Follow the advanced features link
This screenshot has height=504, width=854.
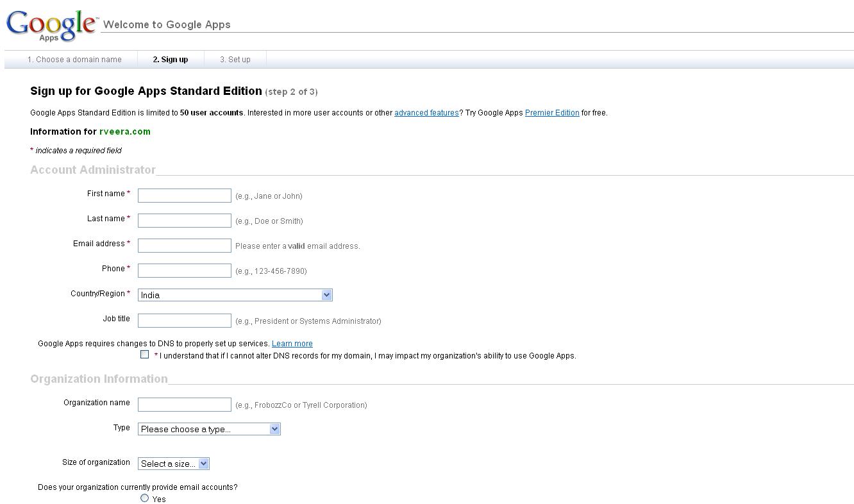pos(426,113)
